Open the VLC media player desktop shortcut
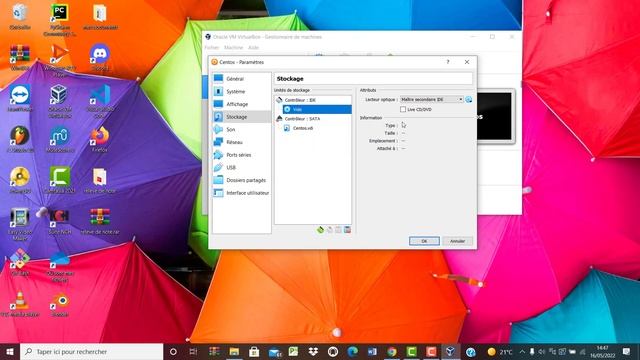Screen dimensions: 640x360 [x=20, y=304]
